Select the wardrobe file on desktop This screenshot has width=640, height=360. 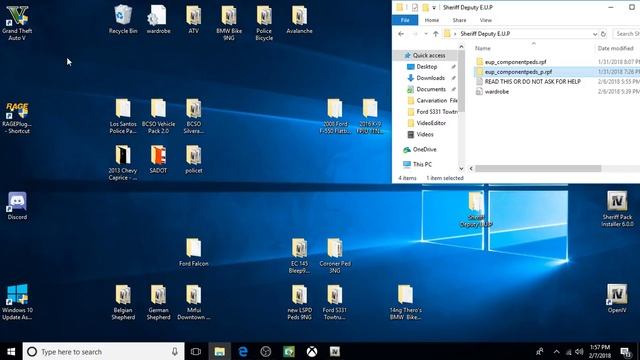point(158,19)
